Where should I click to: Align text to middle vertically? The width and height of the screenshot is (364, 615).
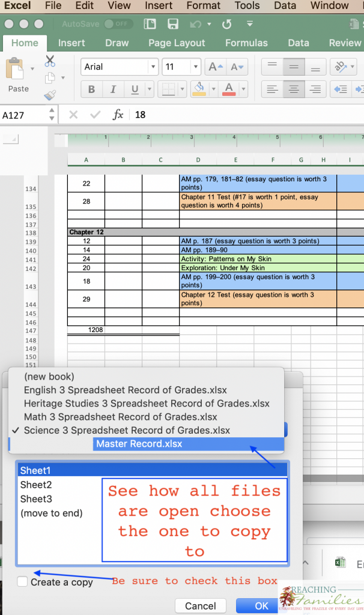click(x=294, y=67)
